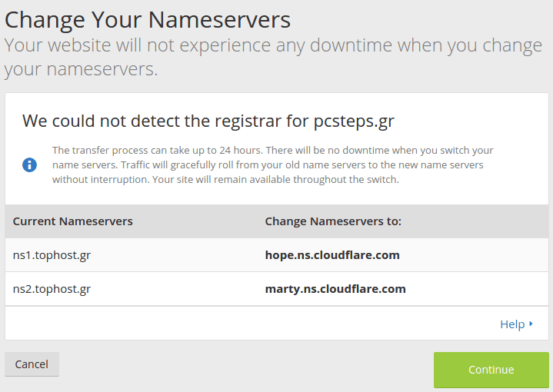The width and height of the screenshot is (553, 392).
Task: Click the transfer process info paragraph
Action: [272, 165]
